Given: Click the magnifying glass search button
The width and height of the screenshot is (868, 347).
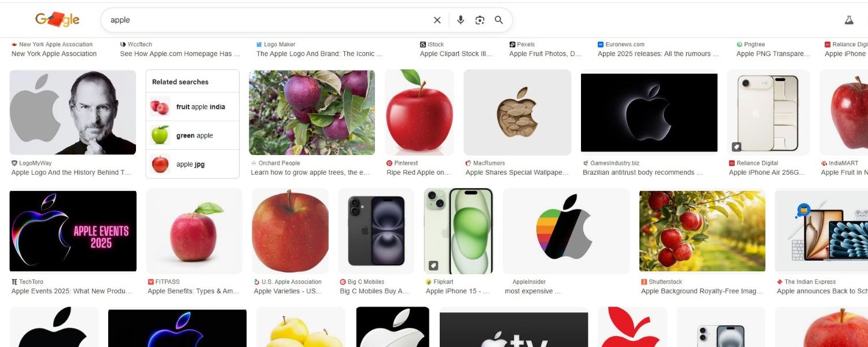Looking at the screenshot, I should pyautogui.click(x=499, y=20).
